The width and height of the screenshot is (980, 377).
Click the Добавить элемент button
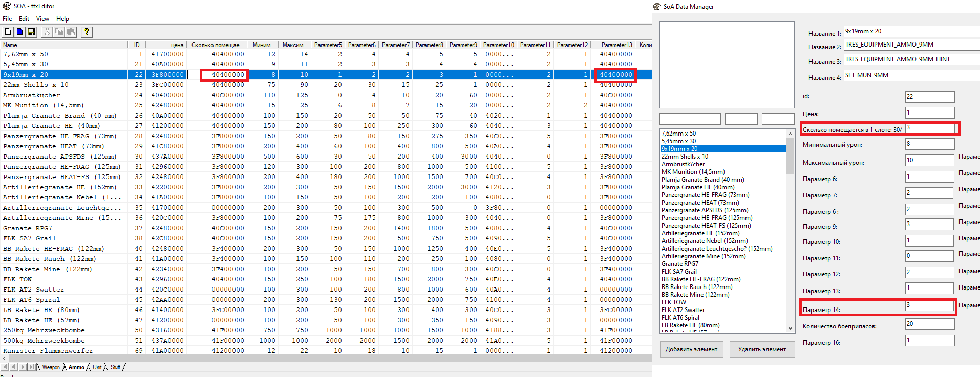pos(691,349)
